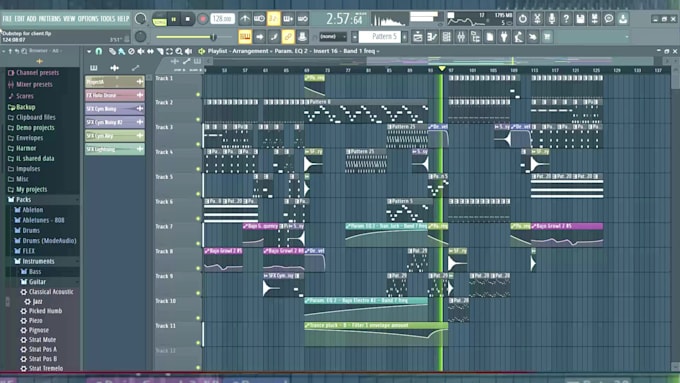
Task: Open the EDIT menu
Action: pos(20,19)
